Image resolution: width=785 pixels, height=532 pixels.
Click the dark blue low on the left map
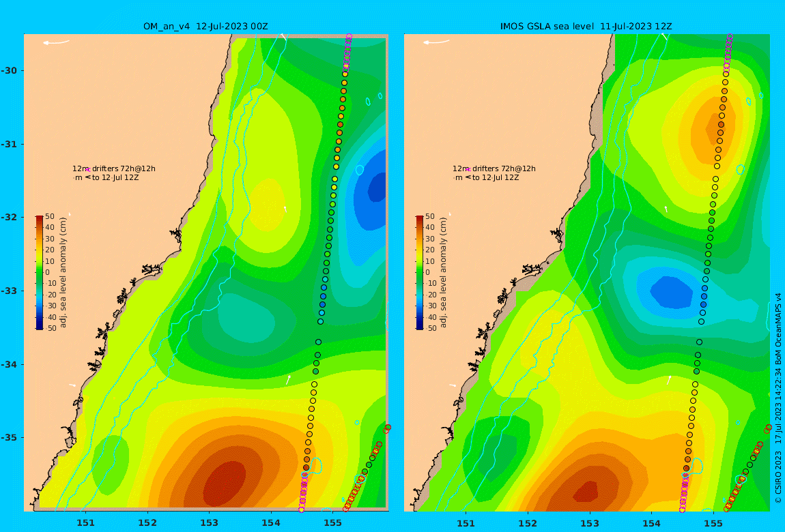click(x=378, y=188)
